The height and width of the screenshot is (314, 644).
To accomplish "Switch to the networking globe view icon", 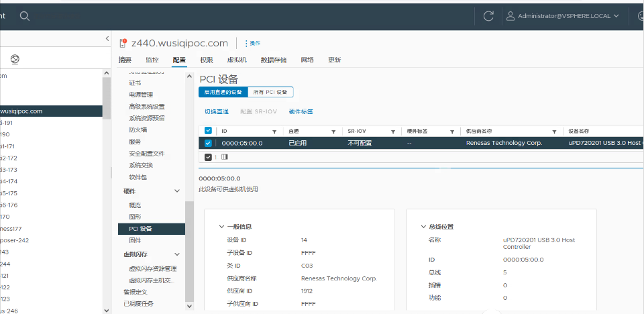I will [x=15, y=60].
